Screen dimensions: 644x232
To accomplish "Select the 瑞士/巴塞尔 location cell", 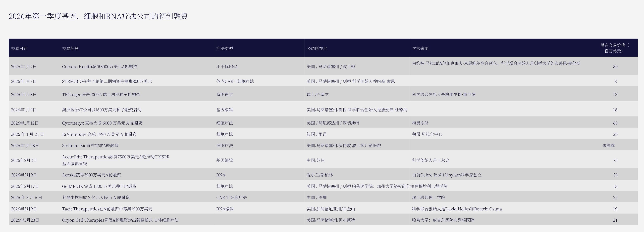I will point(317,95).
